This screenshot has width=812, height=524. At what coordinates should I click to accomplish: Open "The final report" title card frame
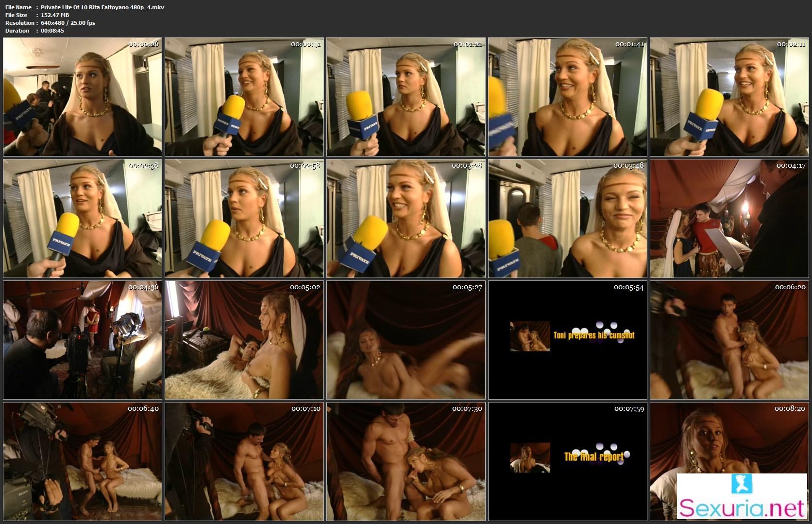(x=568, y=461)
